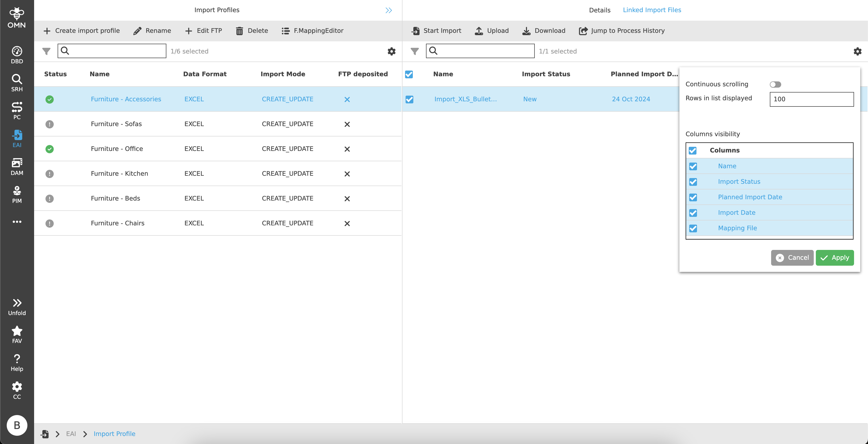Image resolution: width=868 pixels, height=444 pixels.
Task: Collapse the Import Profiles panel with the chevron
Action: [388, 10]
